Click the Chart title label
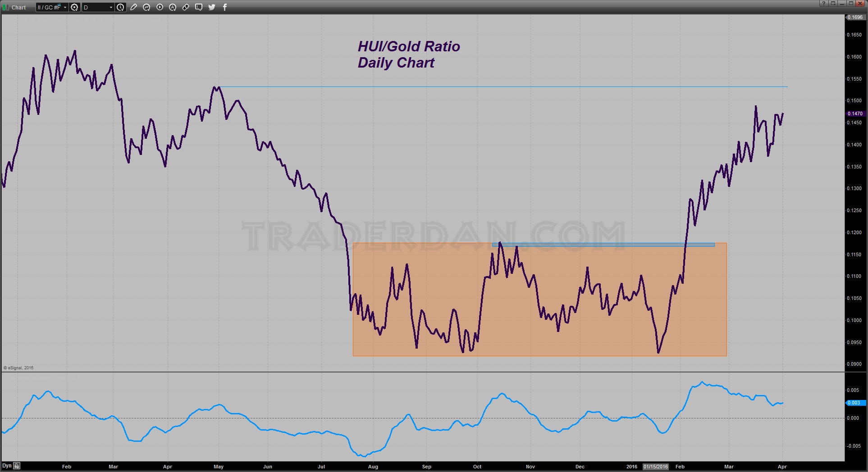868x472 pixels. [18, 7]
